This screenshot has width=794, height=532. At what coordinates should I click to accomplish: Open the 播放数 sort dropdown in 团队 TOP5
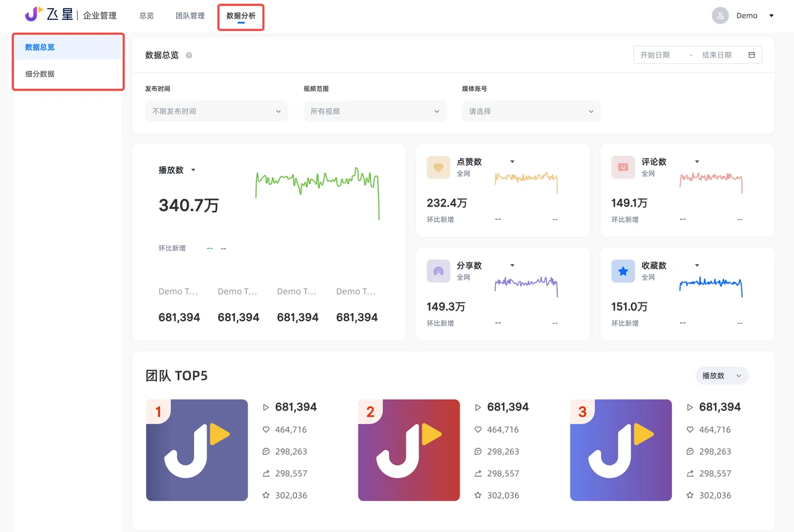coord(721,375)
